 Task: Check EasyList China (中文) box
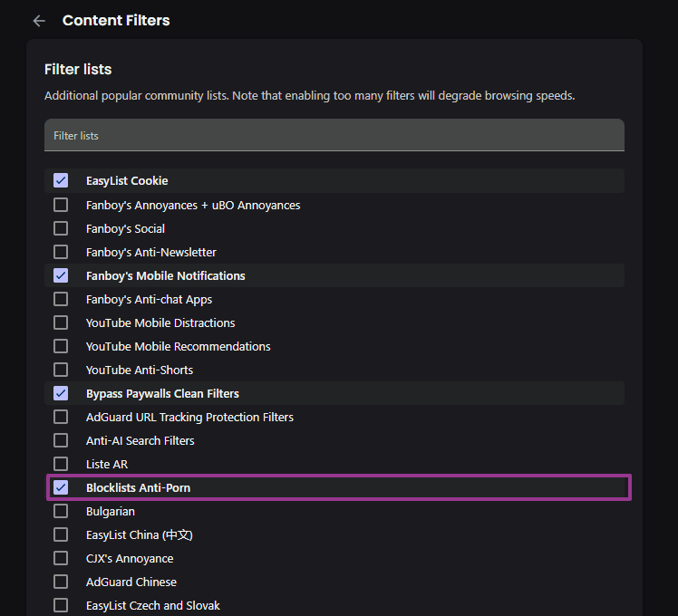click(x=61, y=534)
